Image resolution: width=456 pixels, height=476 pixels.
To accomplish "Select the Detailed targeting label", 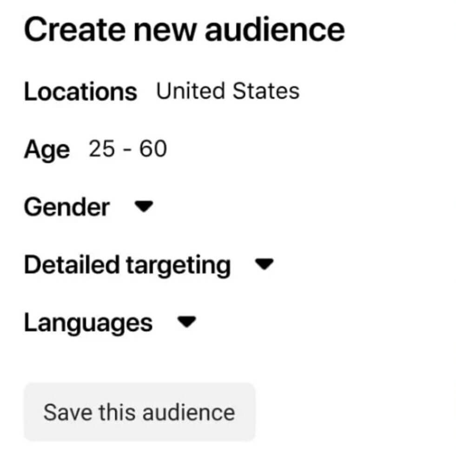I will (128, 264).
